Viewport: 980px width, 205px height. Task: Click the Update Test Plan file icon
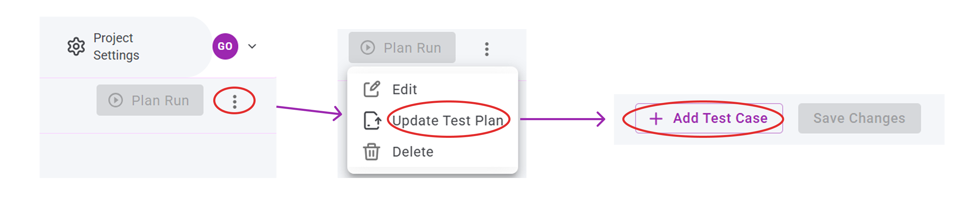[372, 121]
